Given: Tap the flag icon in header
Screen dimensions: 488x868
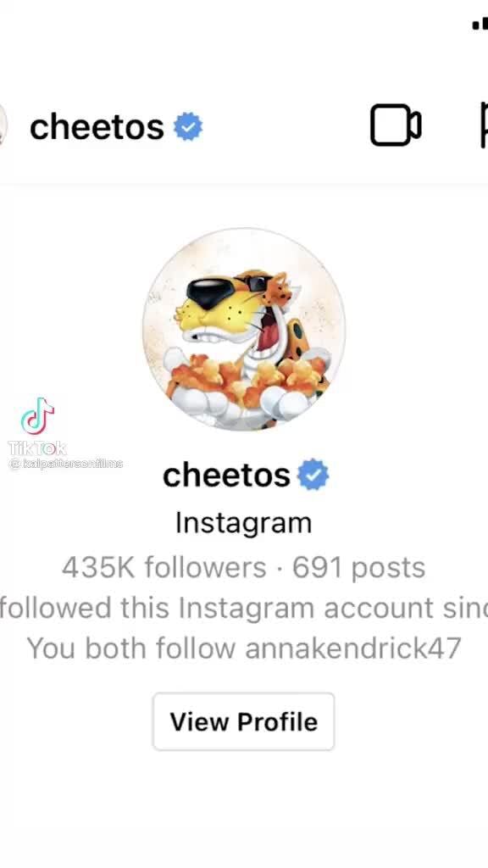Looking at the screenshot, I should click(484, 125).
